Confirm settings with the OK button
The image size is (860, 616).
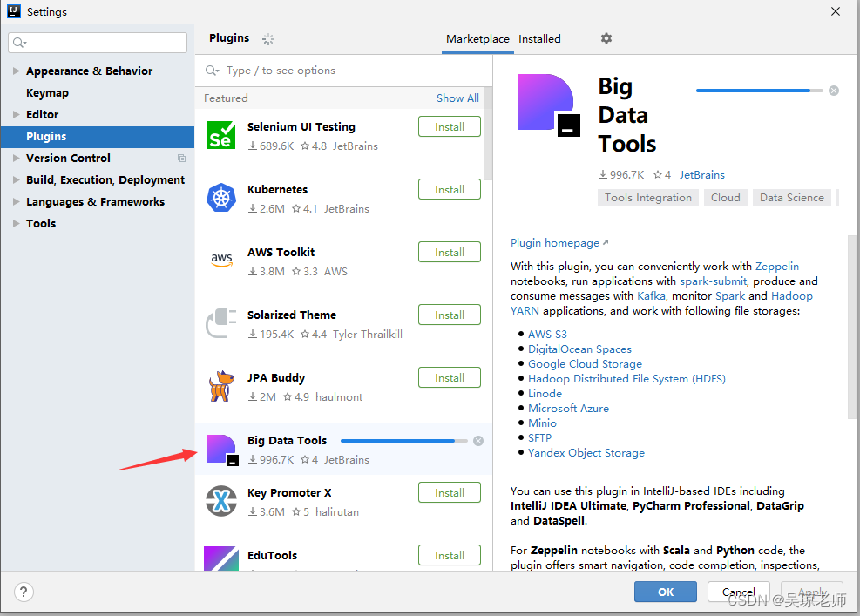point(666,592)
